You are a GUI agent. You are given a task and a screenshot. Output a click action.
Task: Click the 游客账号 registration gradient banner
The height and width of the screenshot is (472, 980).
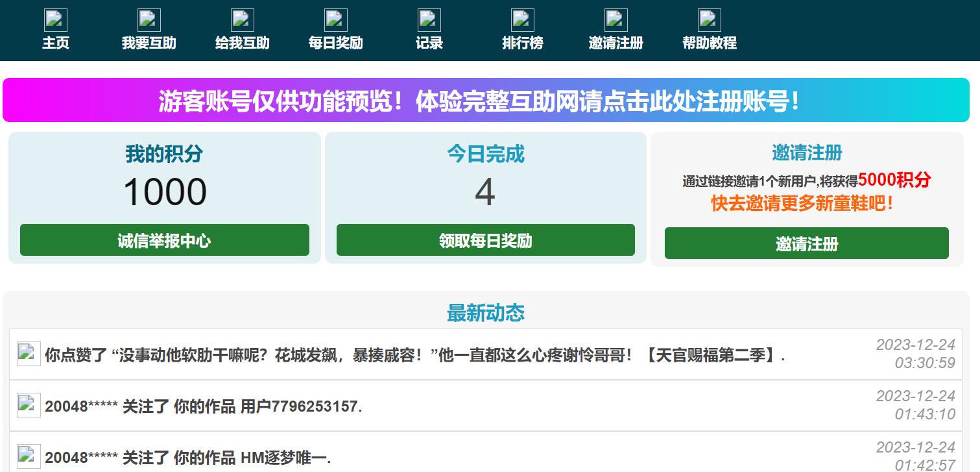pyautogui.click(x=486, y=101)
